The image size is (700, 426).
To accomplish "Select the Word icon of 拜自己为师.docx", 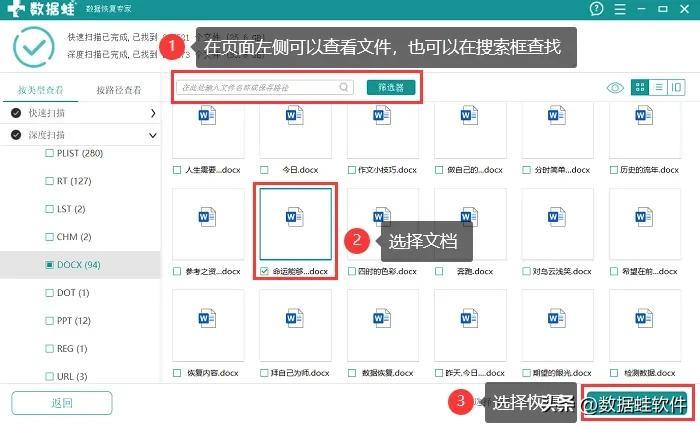I will pyautogui.click(x=294, y=318).
